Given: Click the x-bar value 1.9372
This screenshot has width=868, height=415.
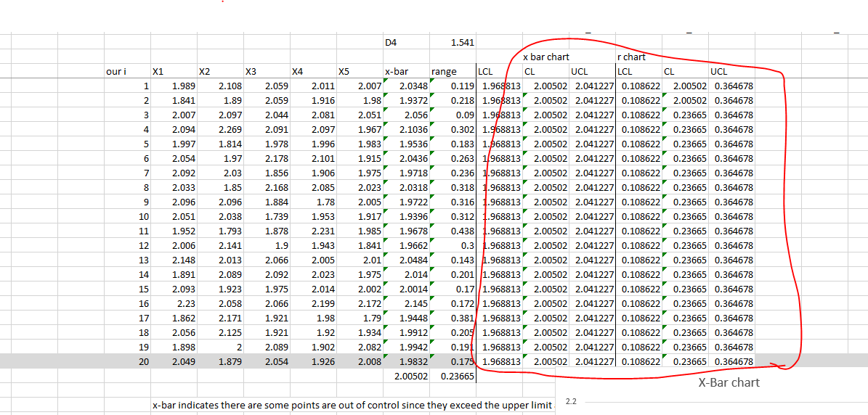Looking at the screenshot, I should [406, 101].
